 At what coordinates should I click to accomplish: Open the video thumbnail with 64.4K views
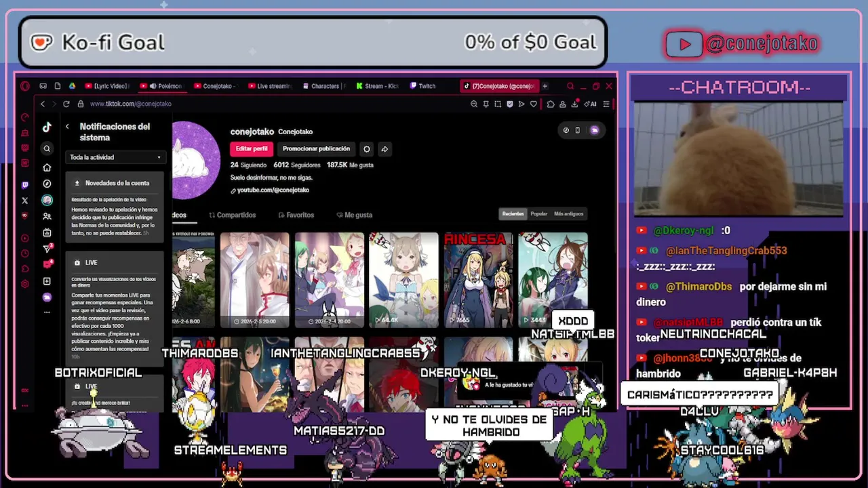[404, 280]
